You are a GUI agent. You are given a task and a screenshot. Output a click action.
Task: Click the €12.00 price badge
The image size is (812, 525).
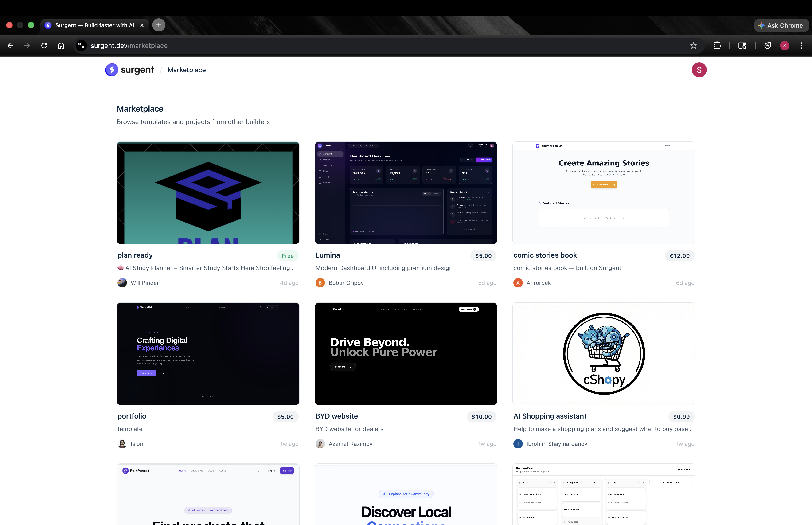[679, 256]
